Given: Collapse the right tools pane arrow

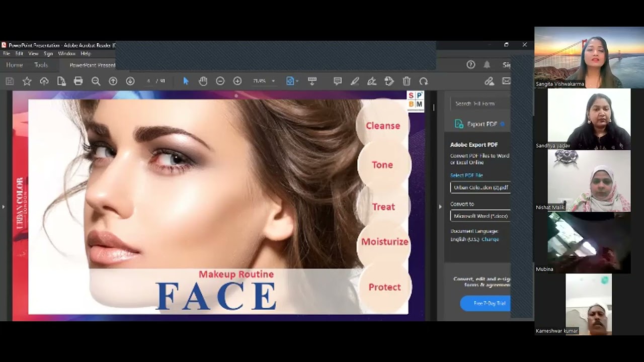Looking at the screenshot, I should click(x=440, y=207).
